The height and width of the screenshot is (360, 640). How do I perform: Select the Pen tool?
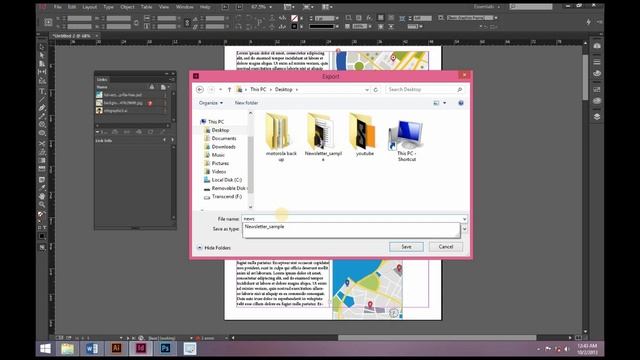tap(42, 108)
